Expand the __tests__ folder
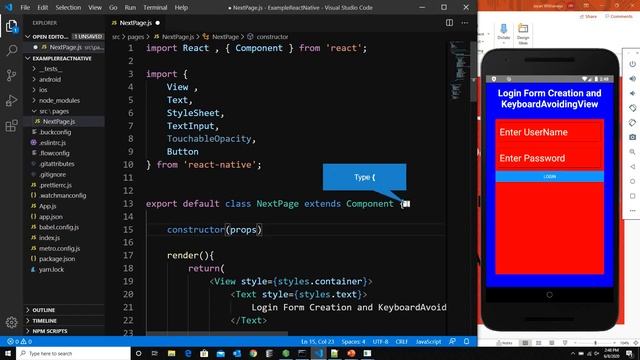This screenshot has height=360, width=640. (64, 69)
